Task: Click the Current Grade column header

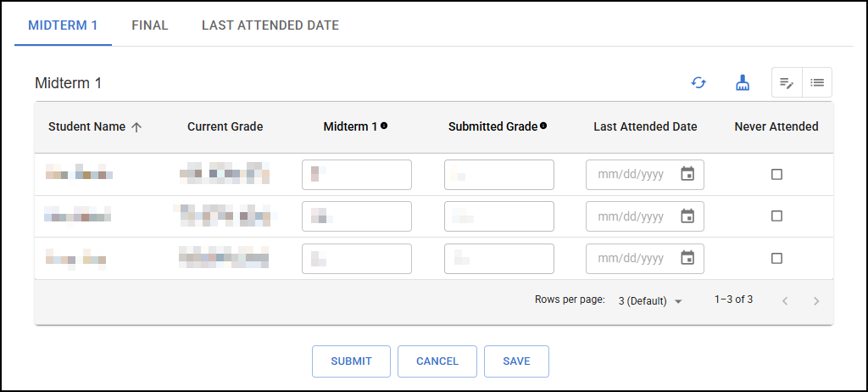Action: coord(225,126)
